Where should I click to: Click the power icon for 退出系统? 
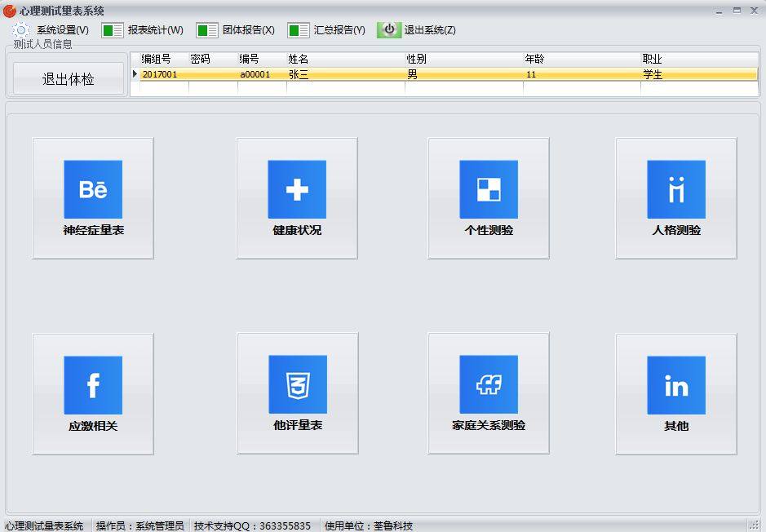point(389,30)
